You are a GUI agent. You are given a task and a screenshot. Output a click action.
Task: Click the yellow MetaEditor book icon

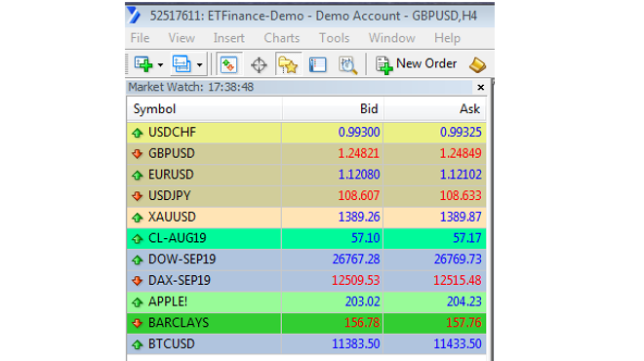[x=477, y=65]
